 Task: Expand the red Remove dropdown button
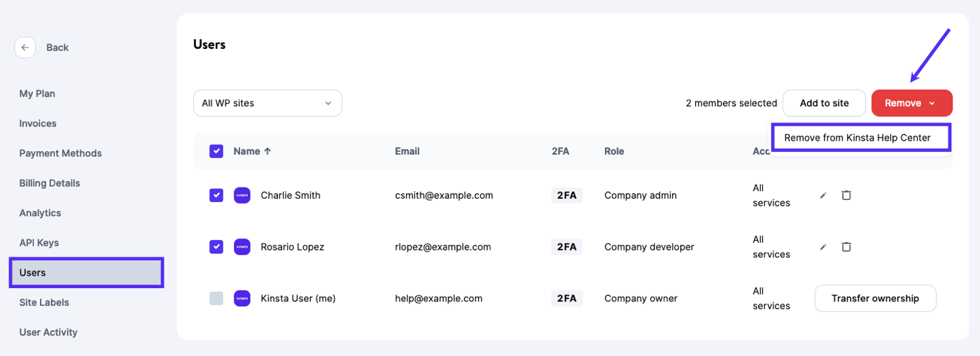click(911, 103)
